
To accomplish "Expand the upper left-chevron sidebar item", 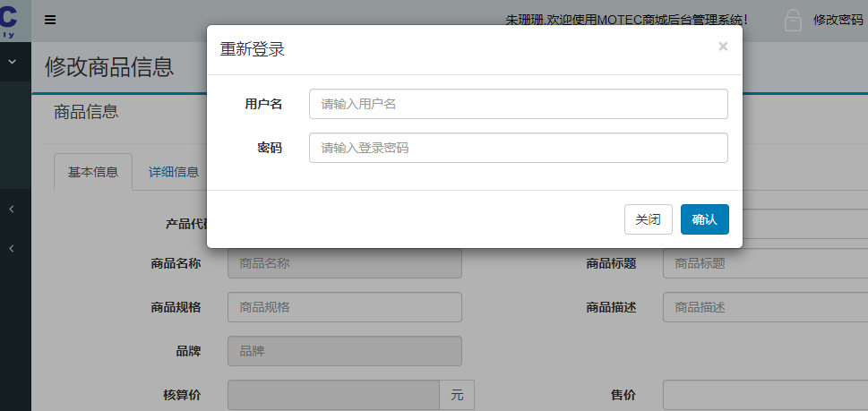I will pyautogui.click(x=12, y=209).
